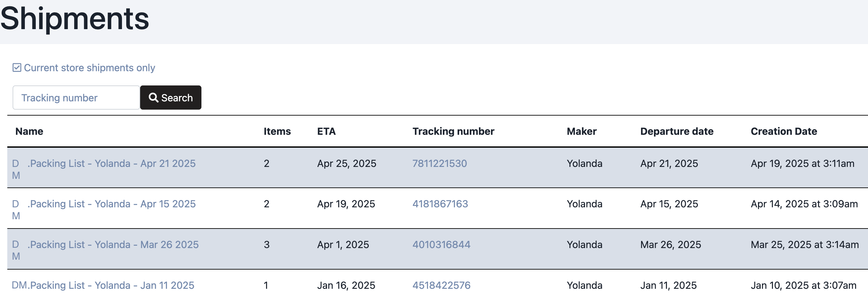The height and width of the screenshot is (308, 868).
Task: Open tracking number 4518422576
Action: pos(441,285)
